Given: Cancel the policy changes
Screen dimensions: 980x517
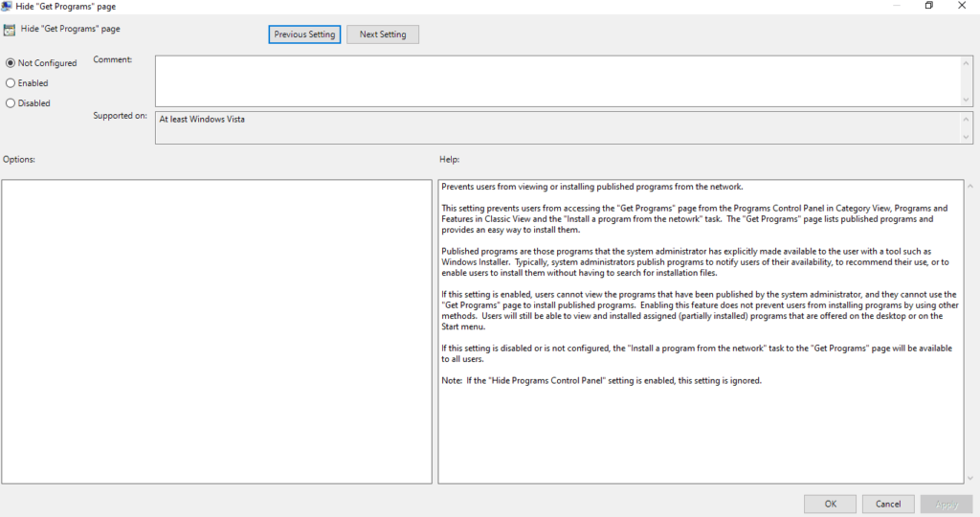Looking at the screenshot, I should (888, 504).
